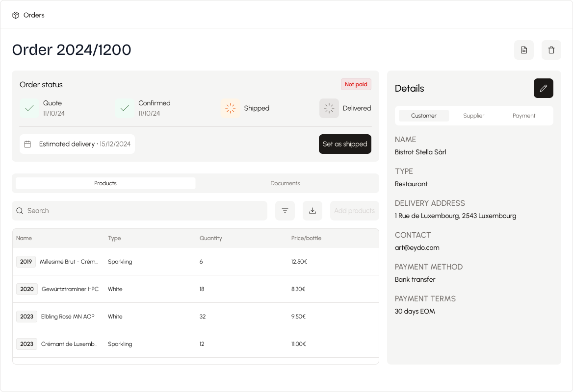Delete order using the trash icon
The image size is (573, 392).
point(551,50)
